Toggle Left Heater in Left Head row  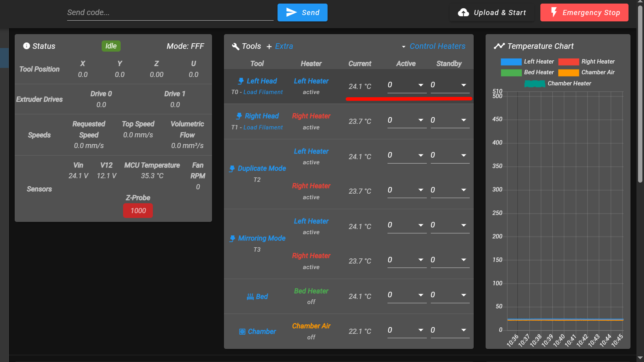click(x=311, y=81)
